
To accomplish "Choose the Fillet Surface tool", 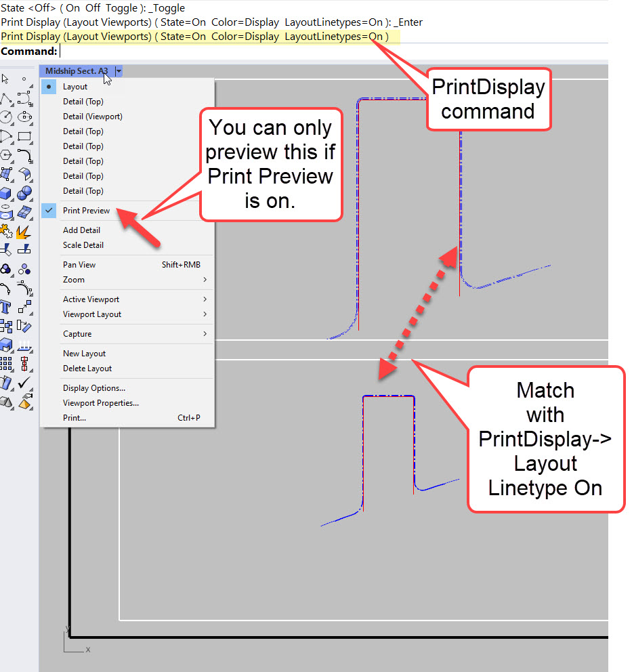I will point(24,174).
